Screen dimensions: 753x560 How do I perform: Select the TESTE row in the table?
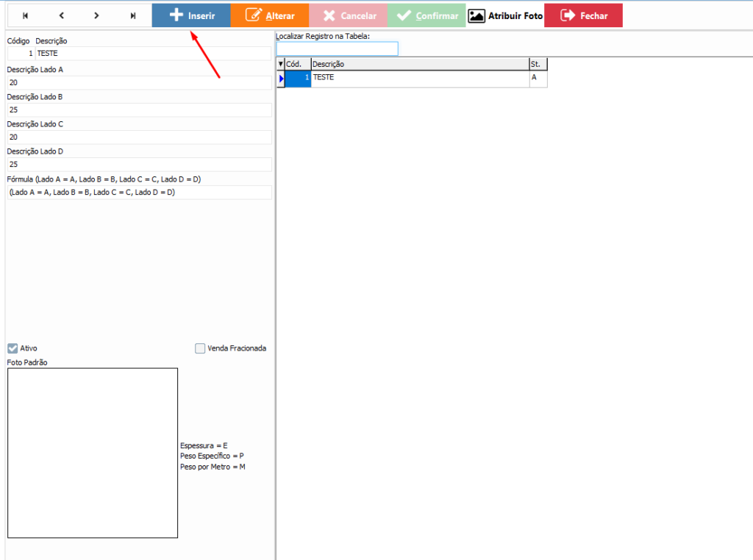[x=419, y=77]
